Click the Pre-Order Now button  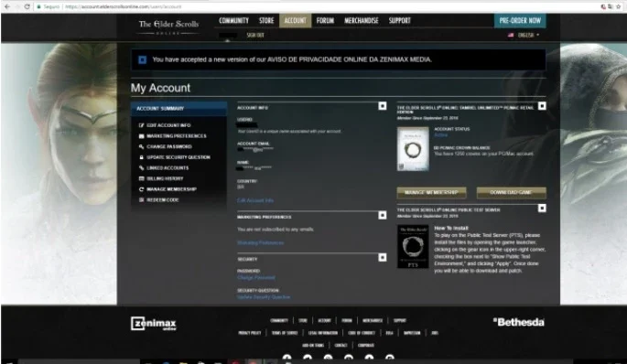click(520, 20)
